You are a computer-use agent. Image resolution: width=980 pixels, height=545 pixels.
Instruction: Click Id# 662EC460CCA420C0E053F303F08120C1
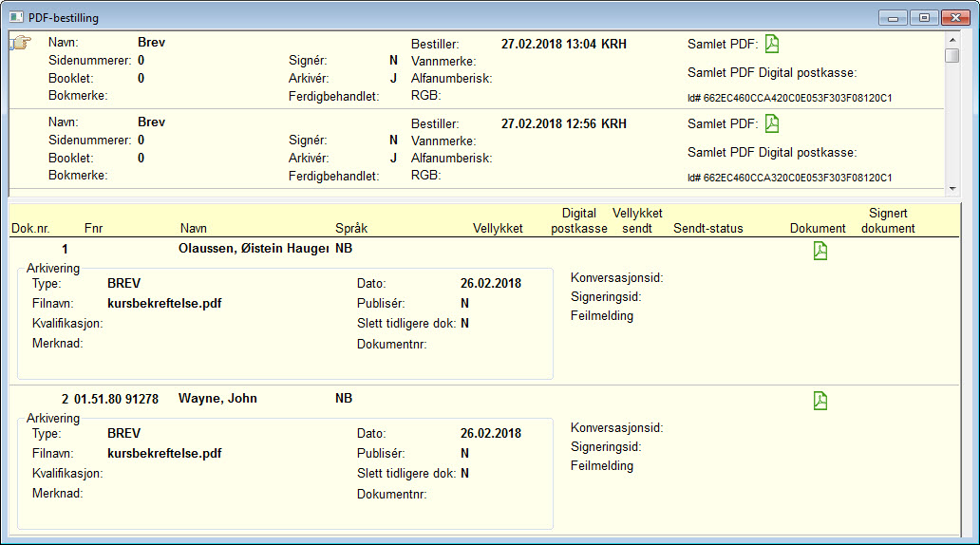(789, 98)
